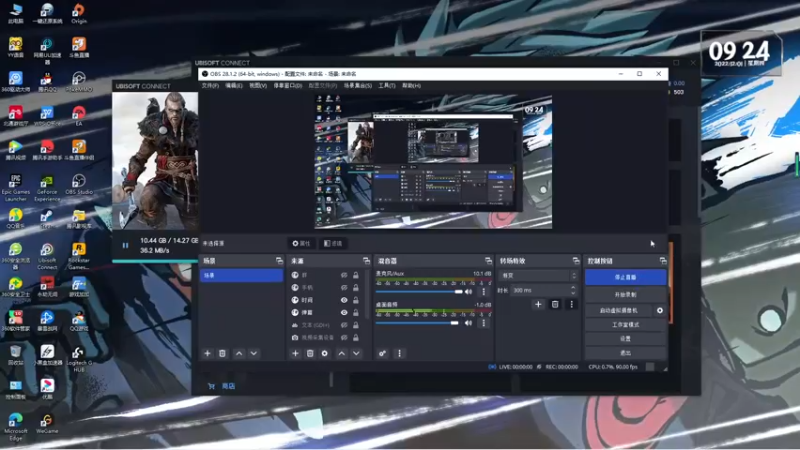Undock the 混音器 panel with its float icon
800x450 pixels.
(488, 261)
